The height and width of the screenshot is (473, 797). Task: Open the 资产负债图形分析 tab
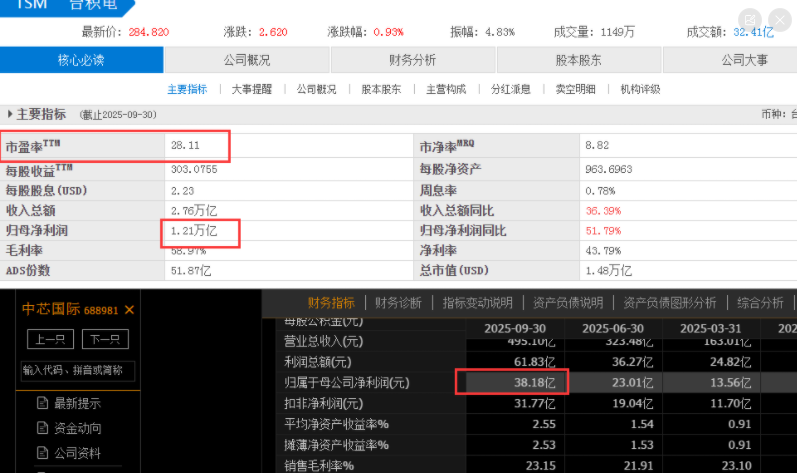tap(669, 303)
